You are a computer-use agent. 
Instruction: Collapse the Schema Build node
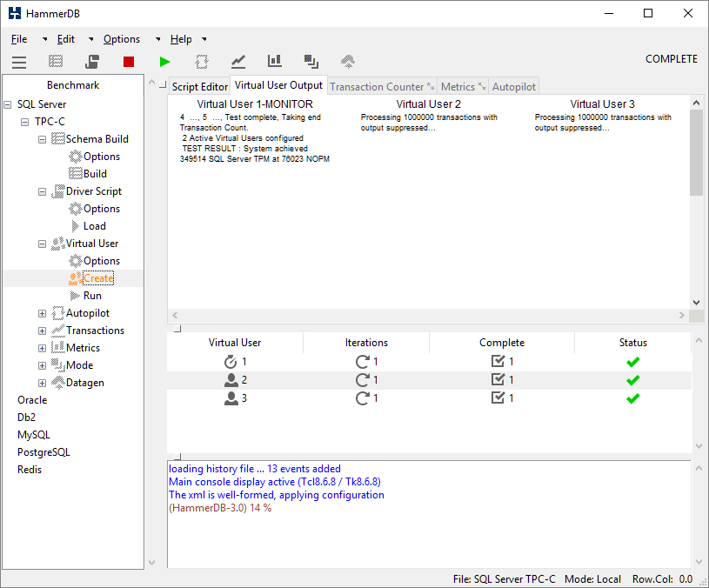(x=42, y=140)
